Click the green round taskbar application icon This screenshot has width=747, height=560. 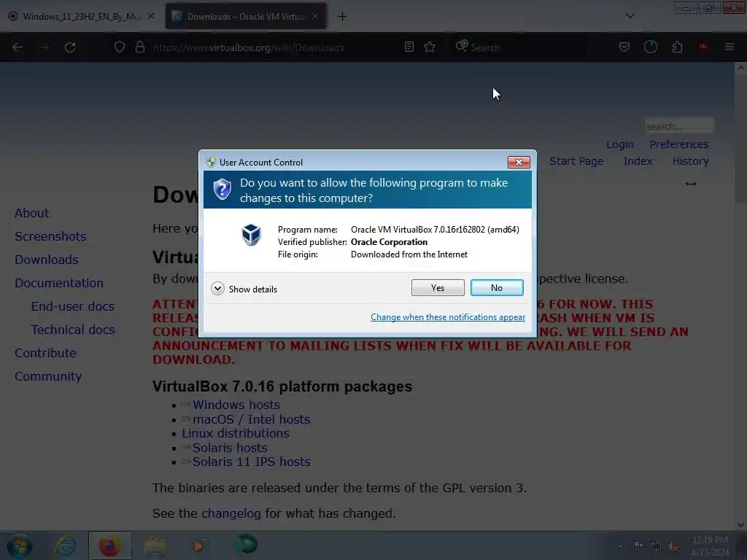pyautogui.click(x=247, y=545)
